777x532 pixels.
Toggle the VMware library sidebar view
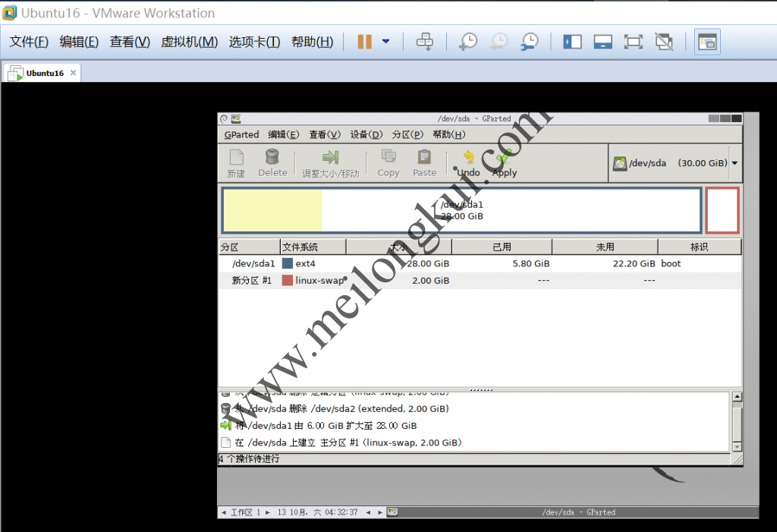(x=572, y=42)
